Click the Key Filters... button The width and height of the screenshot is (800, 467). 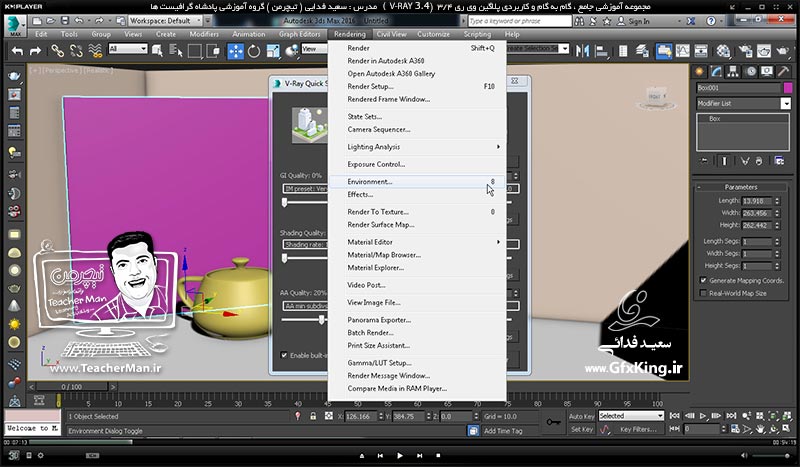[638, 429]
